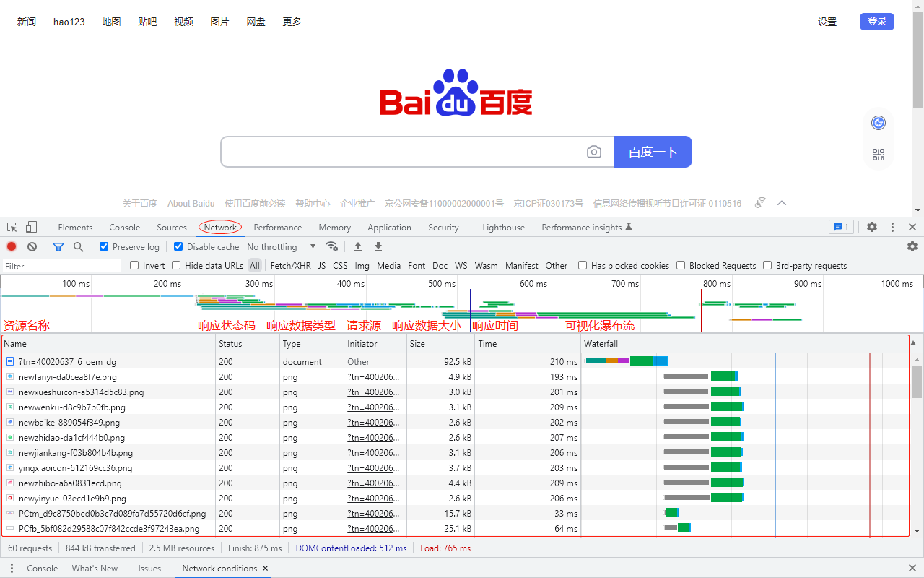Open the Performance tab
Screen dimensions: 924x578
pos(278,227)
